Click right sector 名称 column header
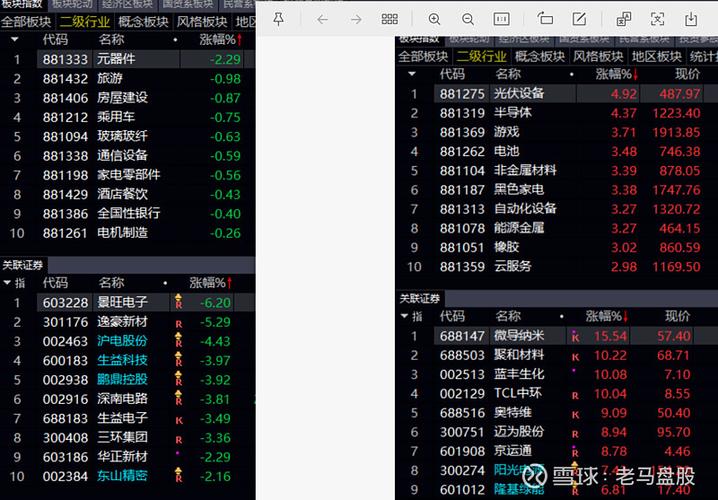Viewport: 718px width, 500px height. click(x=508, y=74)
